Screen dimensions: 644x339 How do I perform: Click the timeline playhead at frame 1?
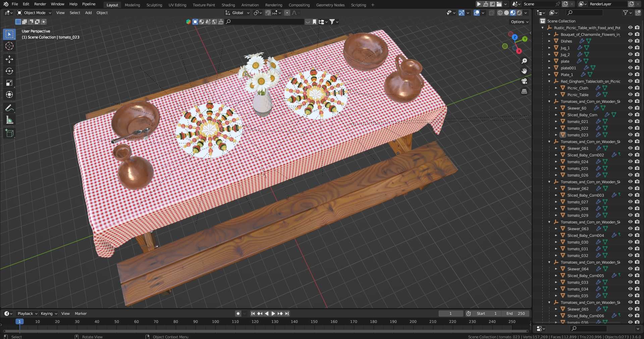point(19,322)
